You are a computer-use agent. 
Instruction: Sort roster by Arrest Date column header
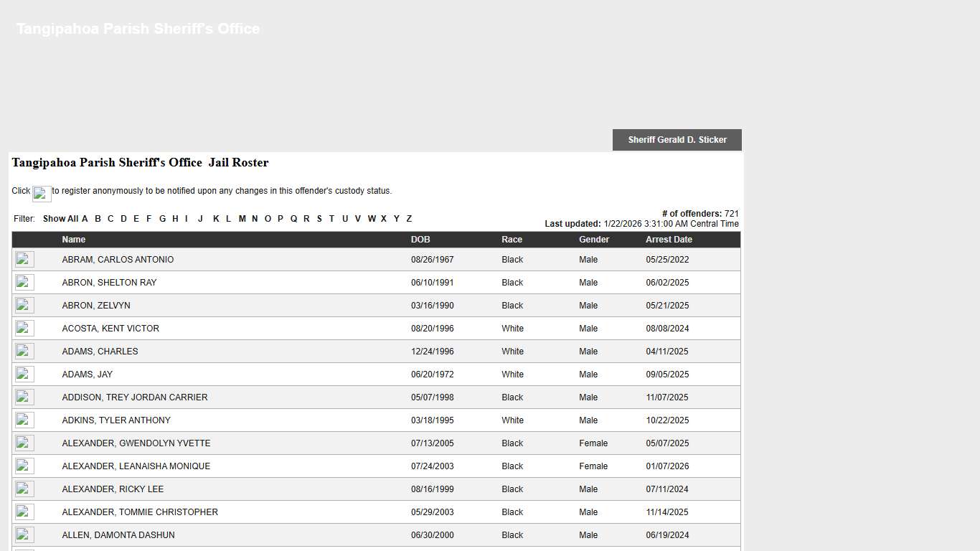(669, 240)
